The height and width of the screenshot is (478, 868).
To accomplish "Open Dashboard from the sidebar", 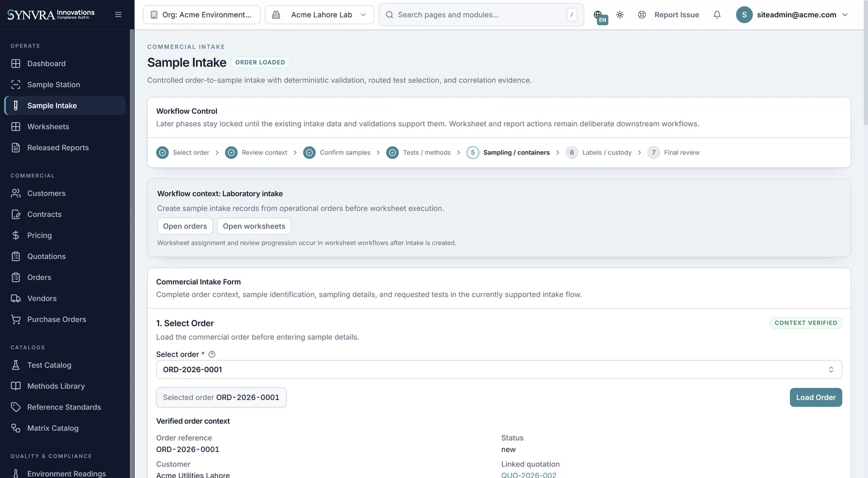I will point(65,63).
